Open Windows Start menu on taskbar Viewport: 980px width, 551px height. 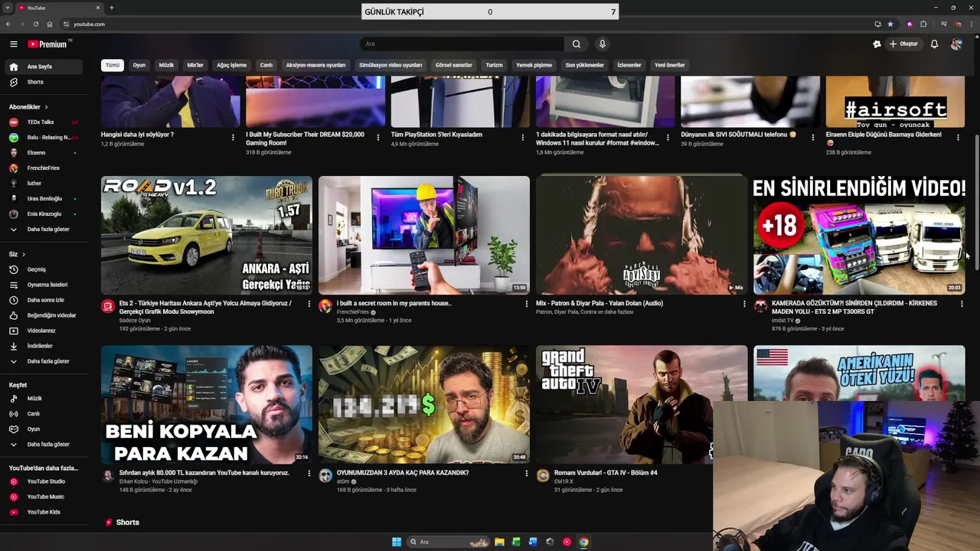click(x=397, y=542)
